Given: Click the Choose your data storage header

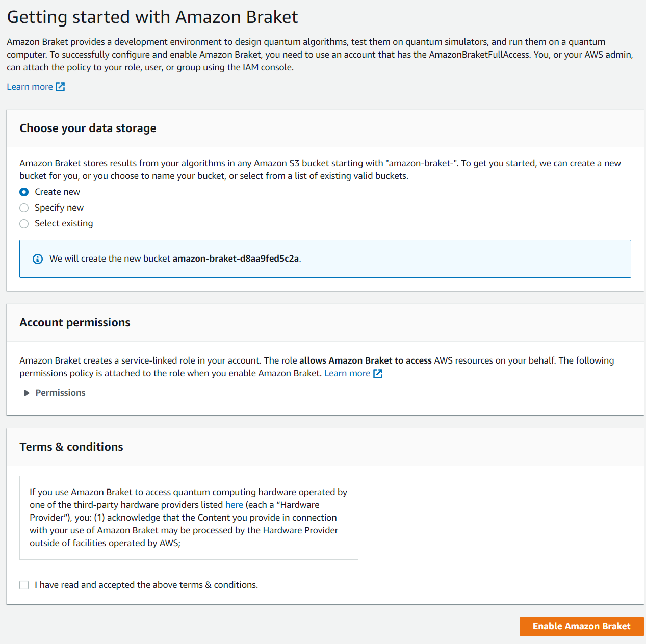Looking at the screenshot, I should (88, 128).
